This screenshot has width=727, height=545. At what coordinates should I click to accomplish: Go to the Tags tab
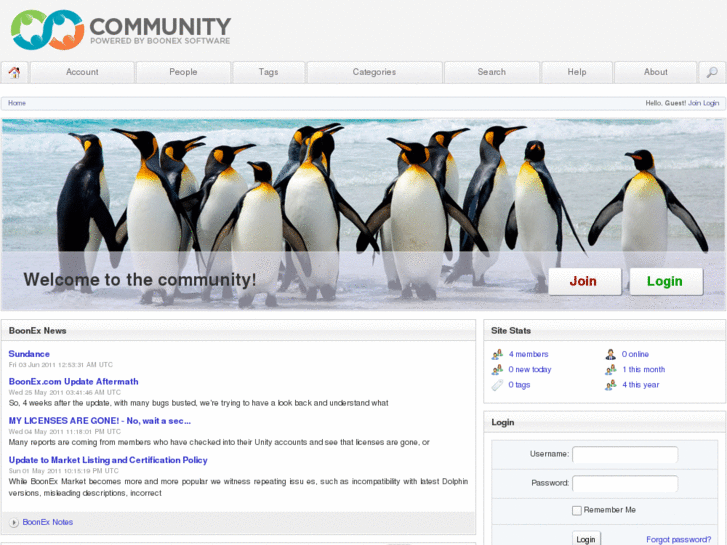(x=268, y=72)
